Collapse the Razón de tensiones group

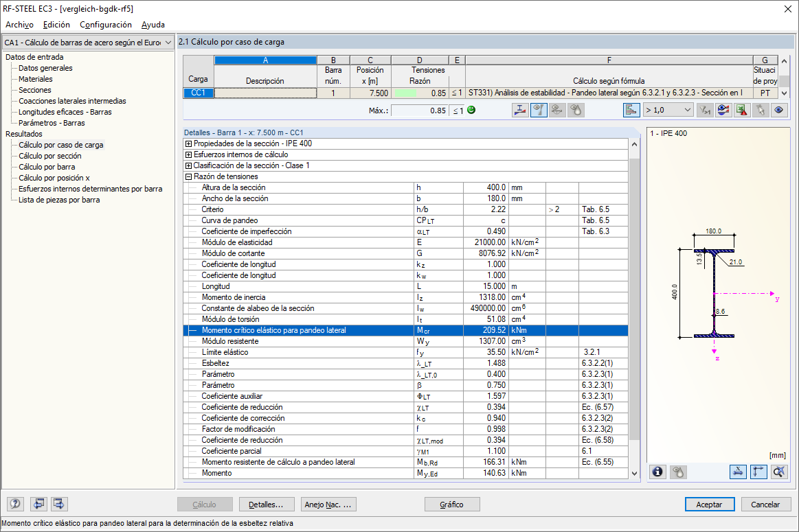click(x=188, y=176)
